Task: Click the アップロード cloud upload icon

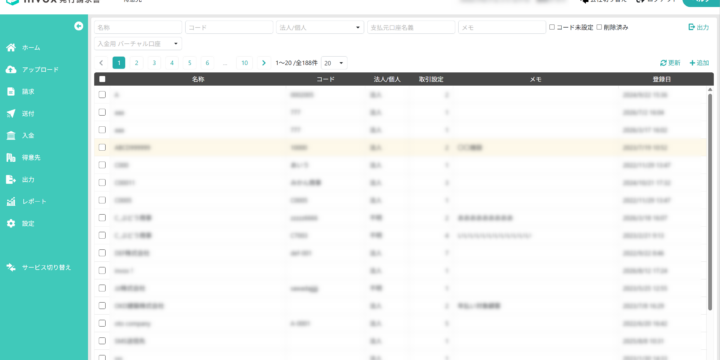Action: click(11, 70)
